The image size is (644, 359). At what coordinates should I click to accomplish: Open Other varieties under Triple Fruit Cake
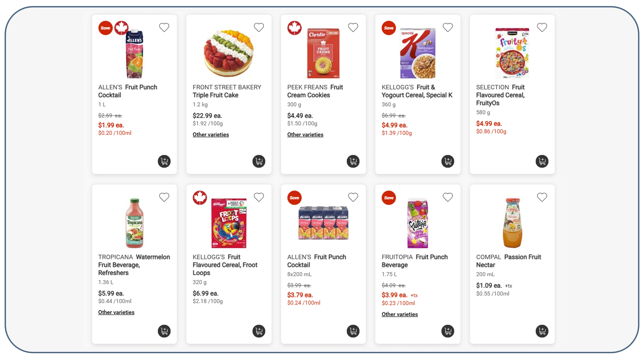211,134
